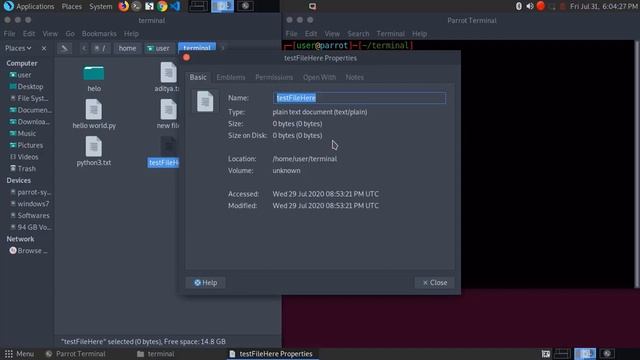Switch to the Emblems tab

pos(231,77)
